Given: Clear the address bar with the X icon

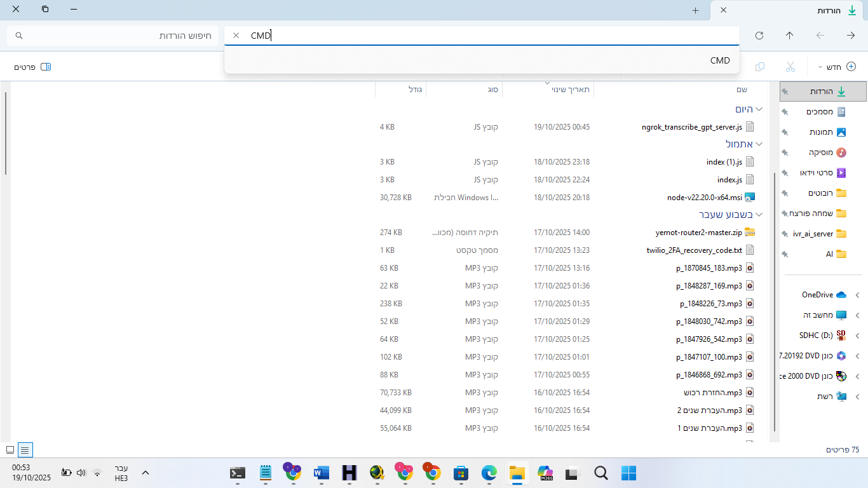Looking at the screenshot, I should click(x=236, y=36).
